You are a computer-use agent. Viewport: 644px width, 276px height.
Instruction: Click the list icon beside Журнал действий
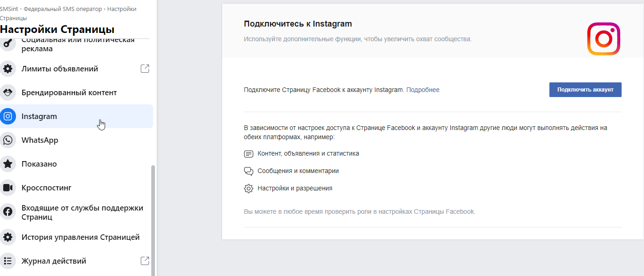tap(7, 261)
